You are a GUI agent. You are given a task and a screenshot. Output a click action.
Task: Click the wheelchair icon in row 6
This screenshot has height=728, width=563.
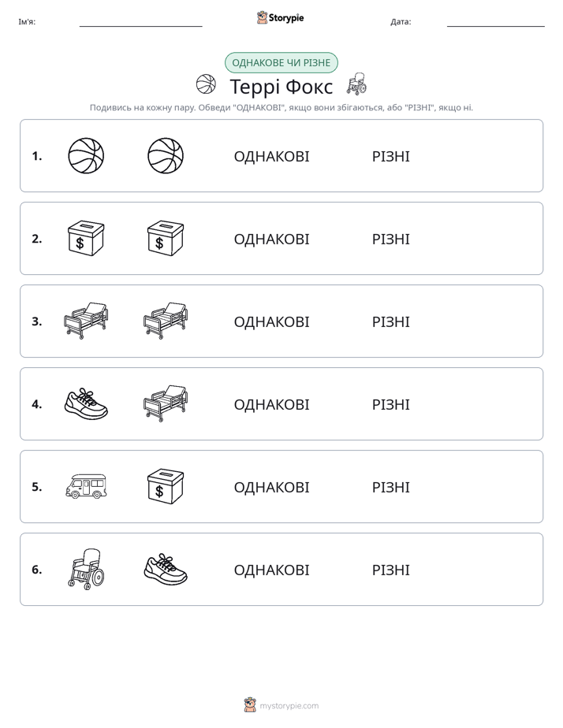click(x=87, y=569)
